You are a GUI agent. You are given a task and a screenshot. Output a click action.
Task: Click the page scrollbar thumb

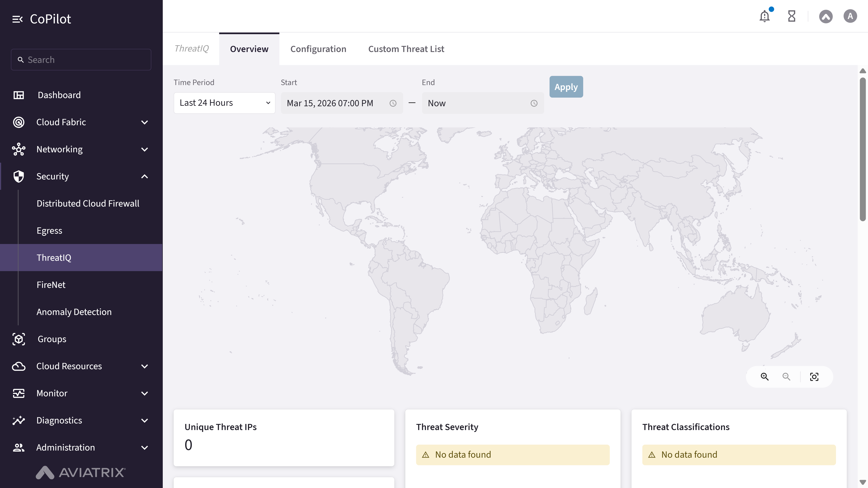tap(863, 149)
